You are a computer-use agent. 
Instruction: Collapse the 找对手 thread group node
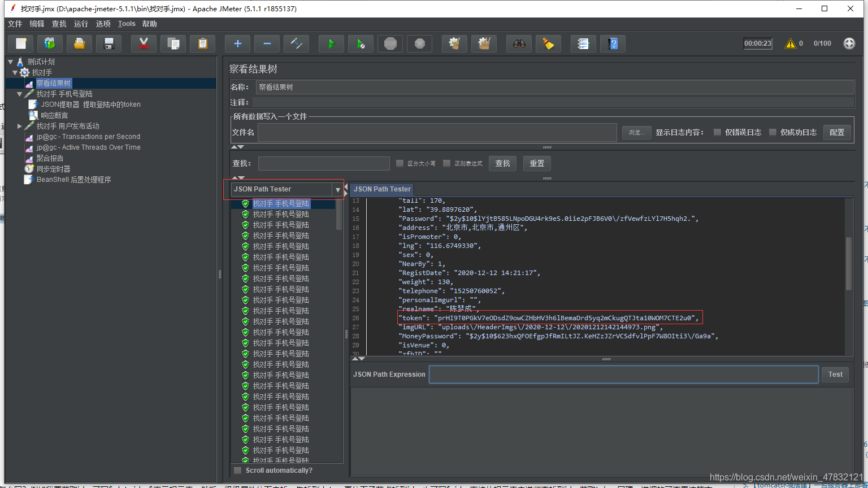[x=15, y=72]
